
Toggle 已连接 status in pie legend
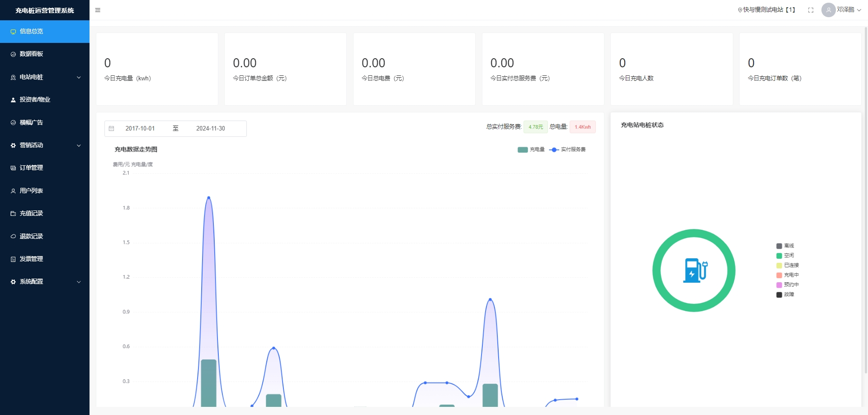coord(788,266)
